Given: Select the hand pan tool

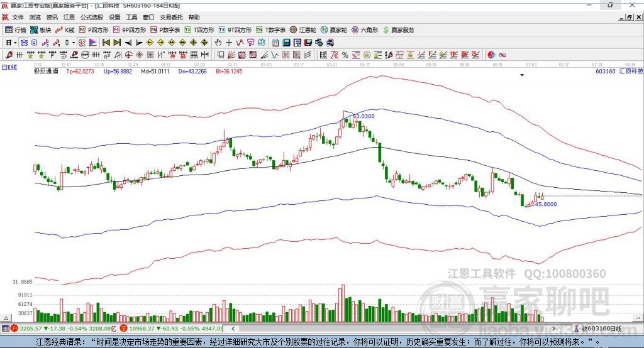Looking at the screenshot, I should (218, 43).
